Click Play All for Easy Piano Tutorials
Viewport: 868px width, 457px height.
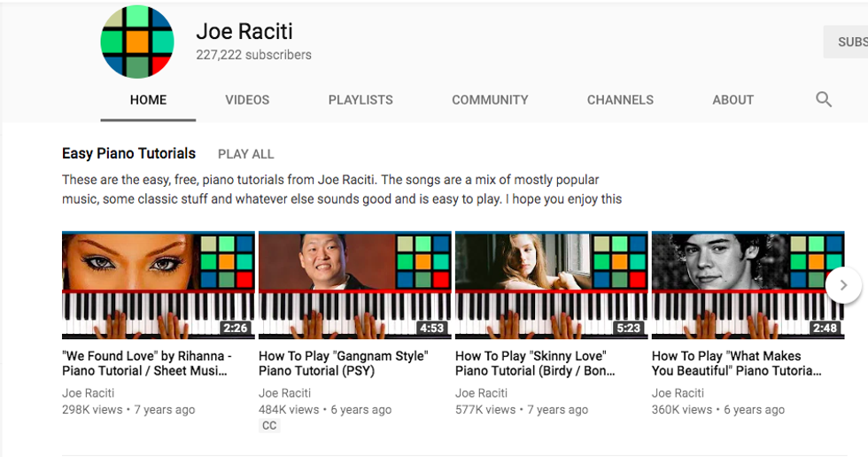coord(246,154)
